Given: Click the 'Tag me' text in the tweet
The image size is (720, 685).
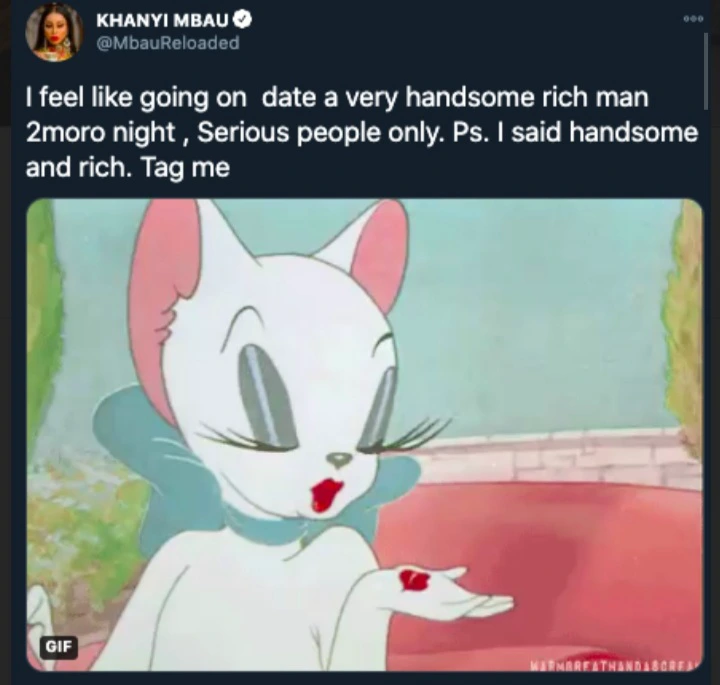Looking at the screenshot, I should 186,168.
